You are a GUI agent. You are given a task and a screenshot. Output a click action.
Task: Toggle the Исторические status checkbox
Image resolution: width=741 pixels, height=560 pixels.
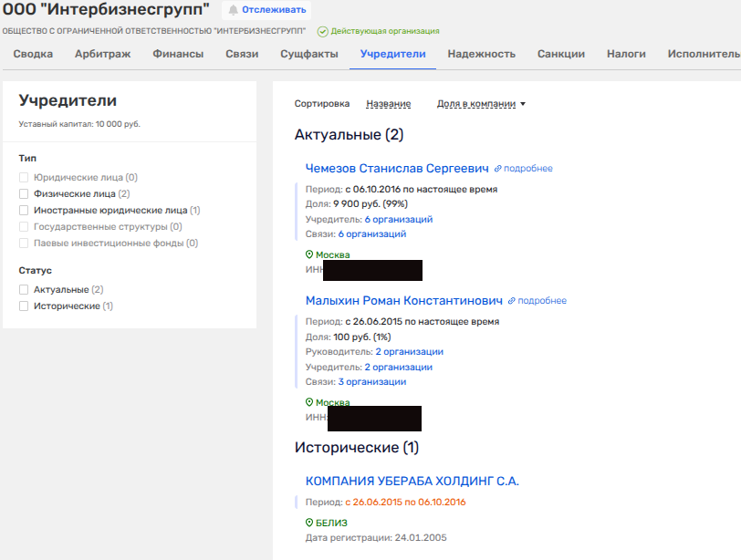point(24,306)
